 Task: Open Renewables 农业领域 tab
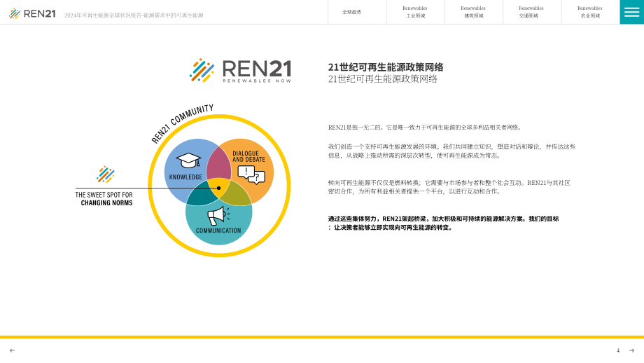coord(590,12)
